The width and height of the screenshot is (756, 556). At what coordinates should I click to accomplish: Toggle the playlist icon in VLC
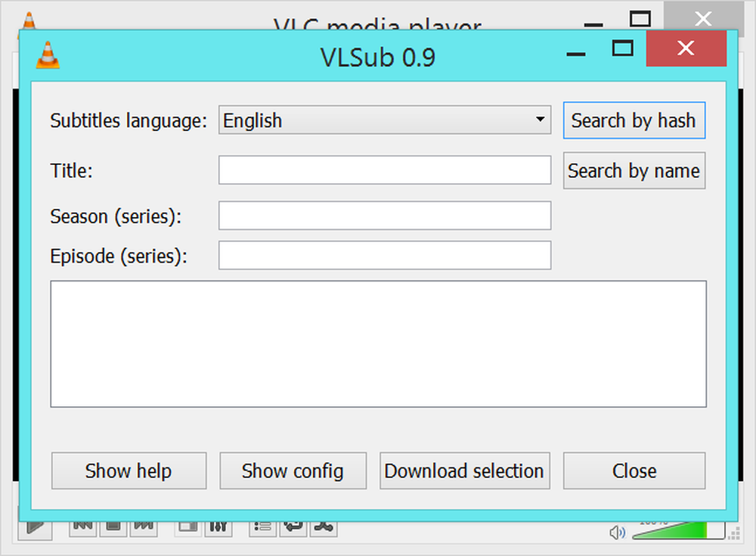click(x=263, y=528)
